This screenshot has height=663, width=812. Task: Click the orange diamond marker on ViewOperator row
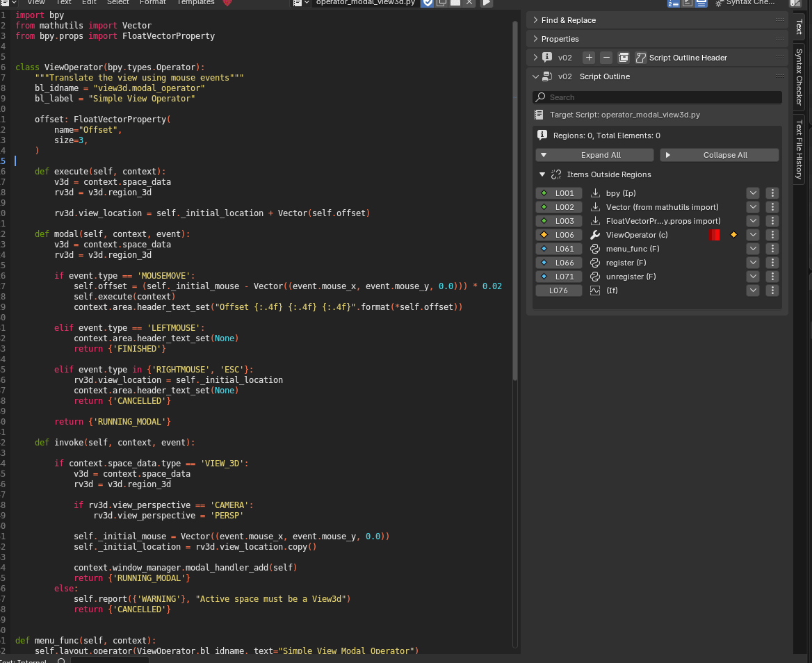point(733,235)
